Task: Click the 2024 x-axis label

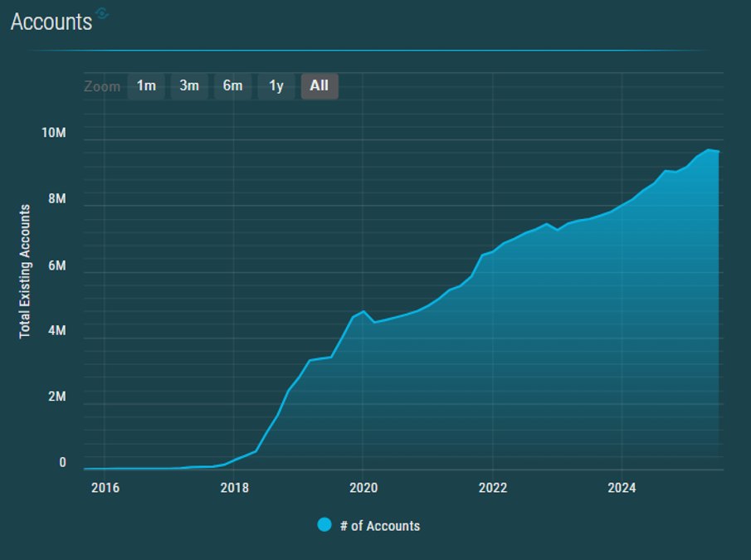Action: 622,488
